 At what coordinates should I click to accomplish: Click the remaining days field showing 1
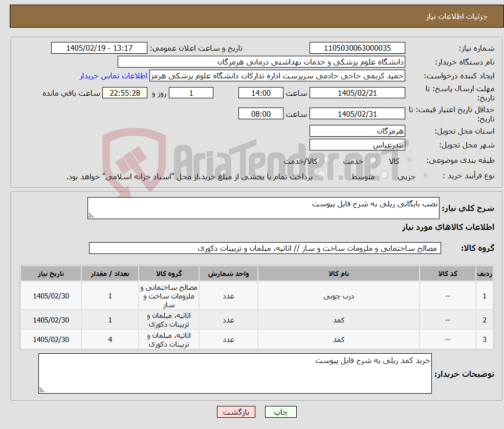[191, 93]
